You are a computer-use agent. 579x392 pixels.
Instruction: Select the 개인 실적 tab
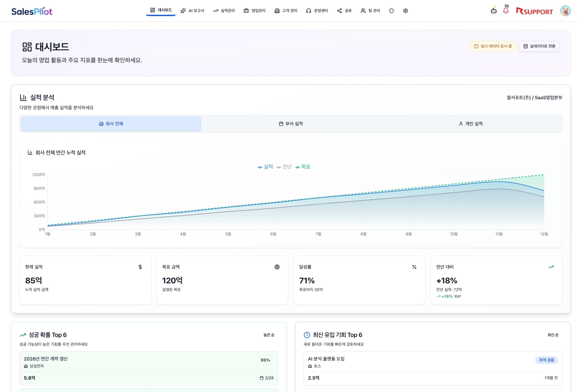click(471, 124)
